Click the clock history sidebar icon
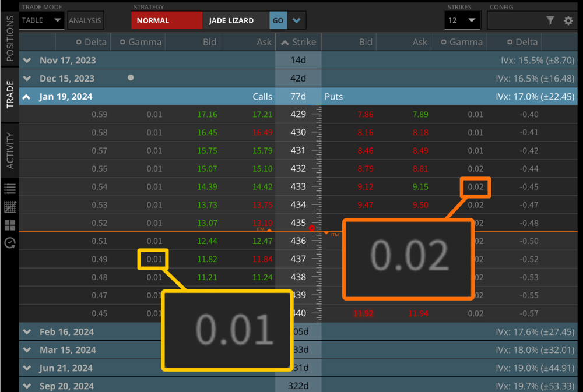This screenshot has height=392, width=583. (x=10, y=243)
